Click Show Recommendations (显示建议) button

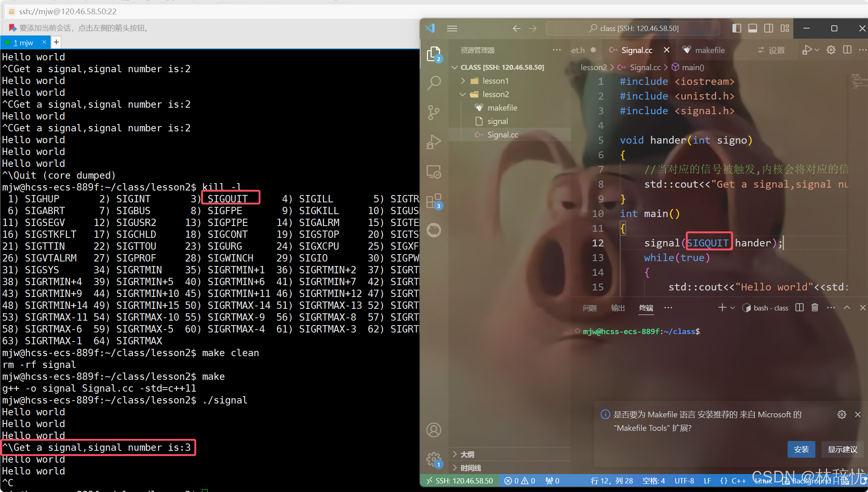(x=842, y=449)
